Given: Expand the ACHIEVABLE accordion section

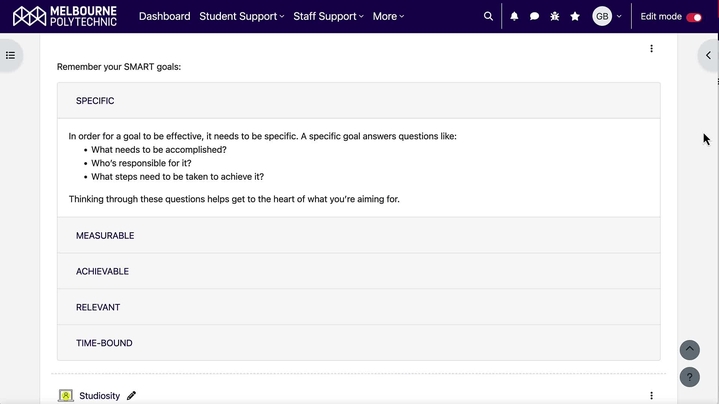Looking at the screenshot, I should (x=359, y=271).
